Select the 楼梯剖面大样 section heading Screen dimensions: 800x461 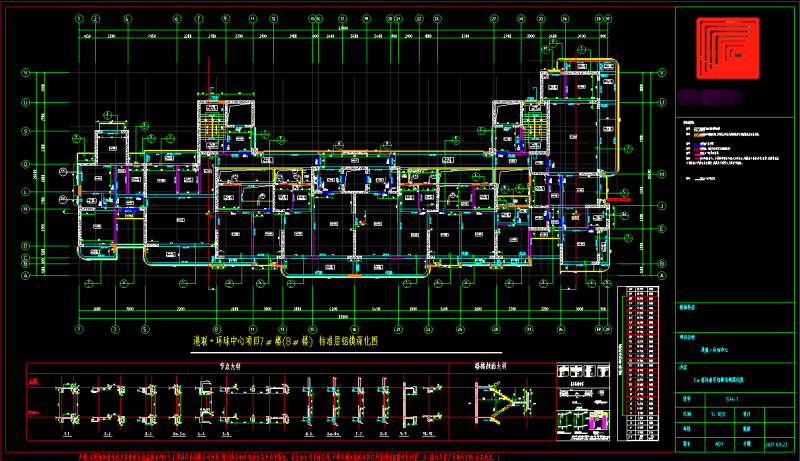492,366
